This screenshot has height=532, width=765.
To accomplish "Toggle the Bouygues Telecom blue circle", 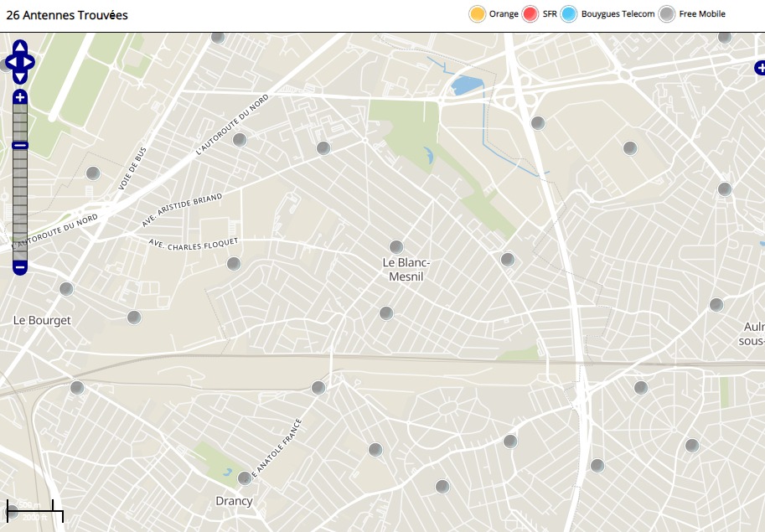I will pos(570,14).
